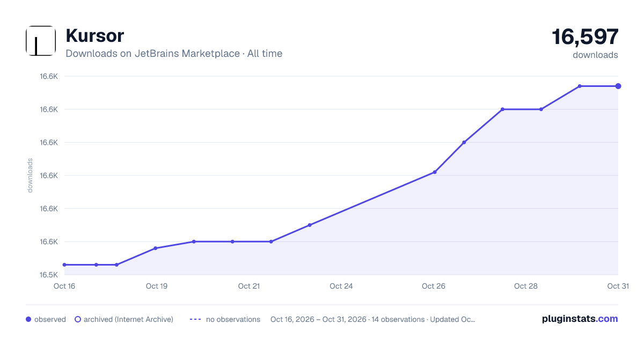Image resolution: width=644 pixels, height=338 pixels.
Task: Click the 'no observations' legend label
Action: coord(233,319)
